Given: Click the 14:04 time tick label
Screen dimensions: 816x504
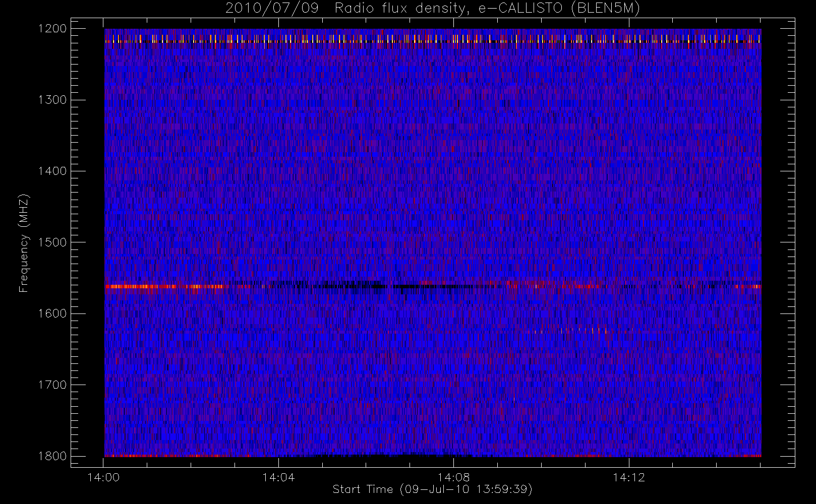Looking at the screenshot, I should click(x=278, y=477).
